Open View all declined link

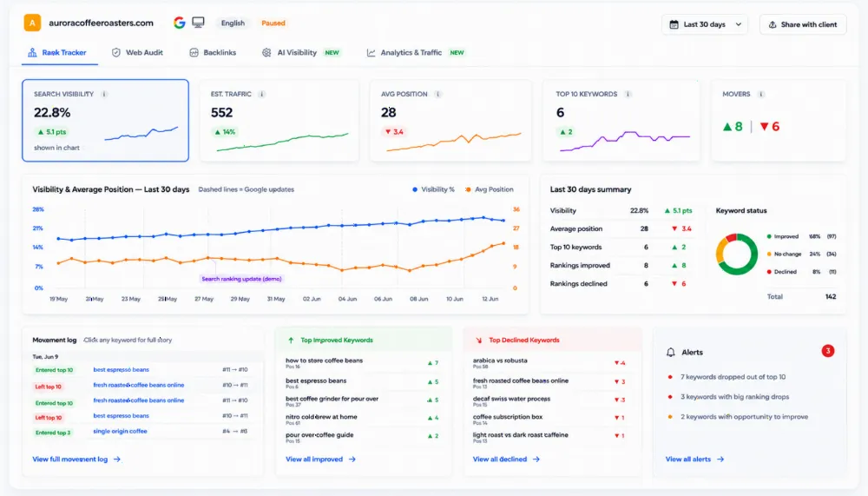coord(506,459)
